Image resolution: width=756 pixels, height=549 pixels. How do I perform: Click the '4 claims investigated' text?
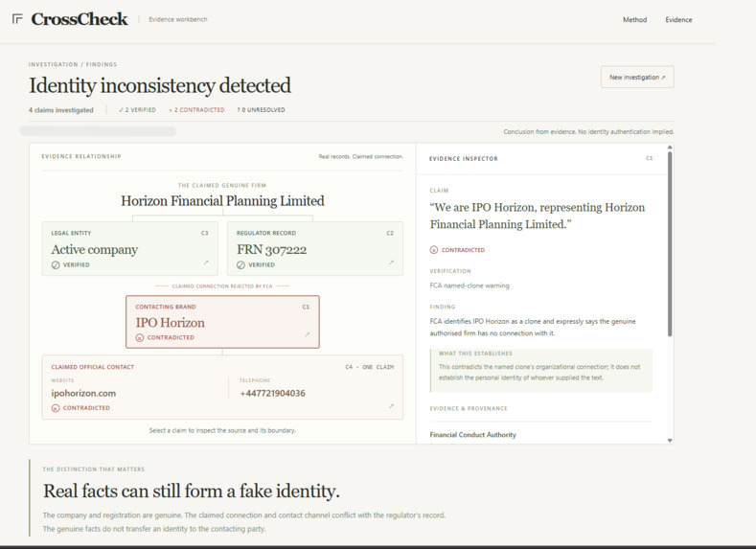click(60, 110)
